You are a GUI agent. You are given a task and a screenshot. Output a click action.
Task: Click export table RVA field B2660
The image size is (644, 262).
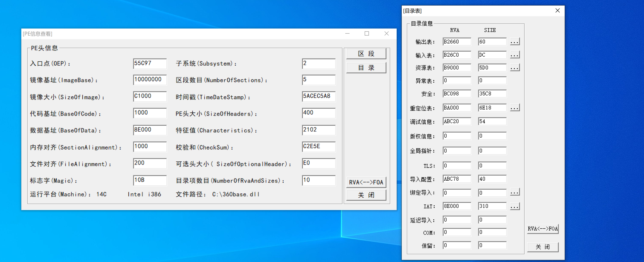[x=457, y=42]
